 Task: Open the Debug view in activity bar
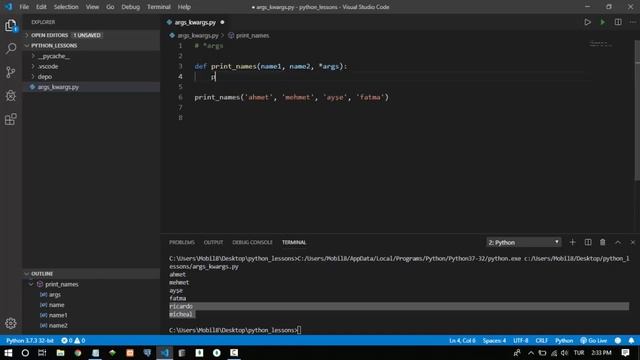point(11,96)
